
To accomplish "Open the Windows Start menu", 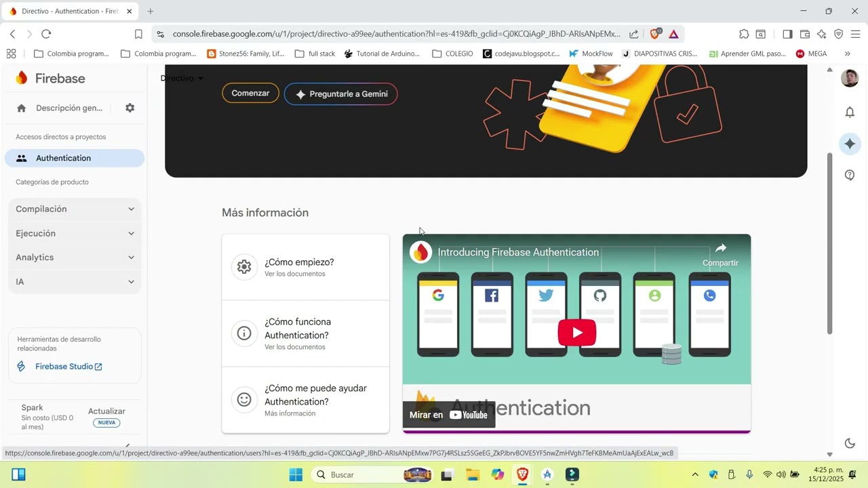I will 296,474.
